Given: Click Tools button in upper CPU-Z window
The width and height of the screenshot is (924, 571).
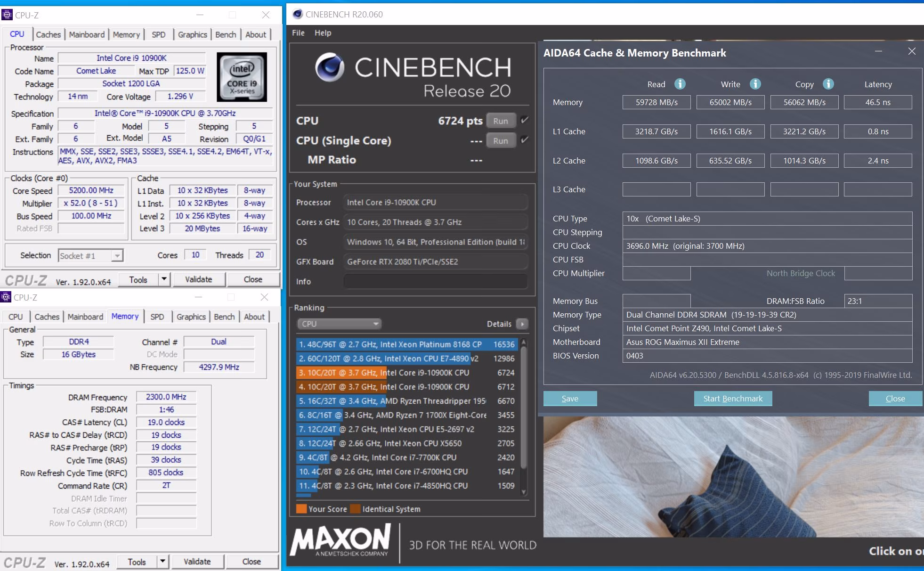Looking at the screenshot, I should 138,279.
